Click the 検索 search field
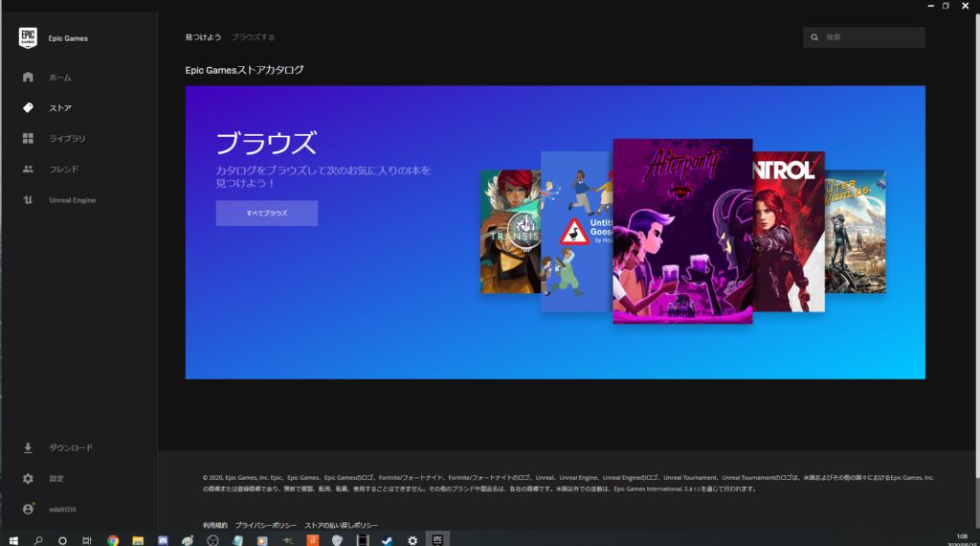The width and height of the screenshot is (980, 546). coord(864,37)
